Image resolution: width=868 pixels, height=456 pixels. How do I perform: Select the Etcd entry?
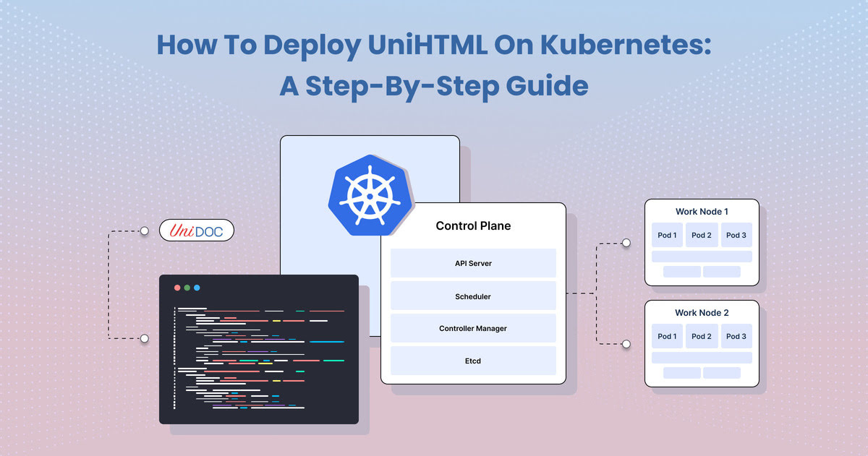tap(473, 361)
